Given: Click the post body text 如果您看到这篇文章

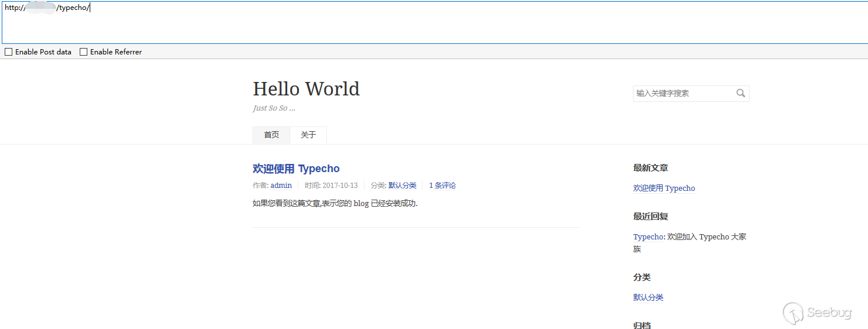Looking at the screenshot, I should 335,204.
